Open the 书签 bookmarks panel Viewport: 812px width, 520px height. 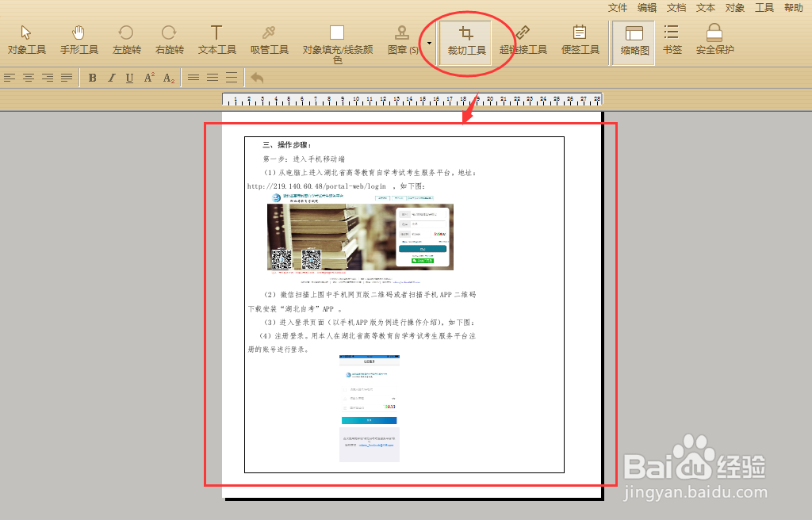pos(672,40)
